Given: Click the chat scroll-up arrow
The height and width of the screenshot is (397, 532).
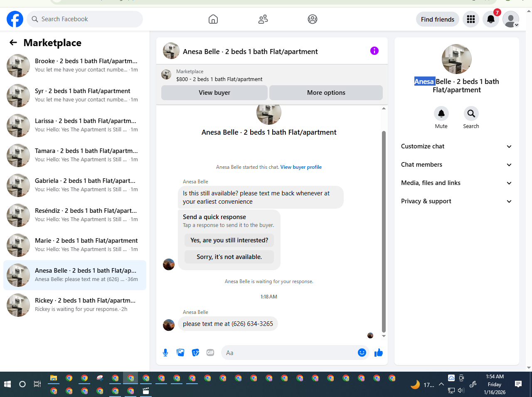Looking at the screenshot, I should (384, 108).
